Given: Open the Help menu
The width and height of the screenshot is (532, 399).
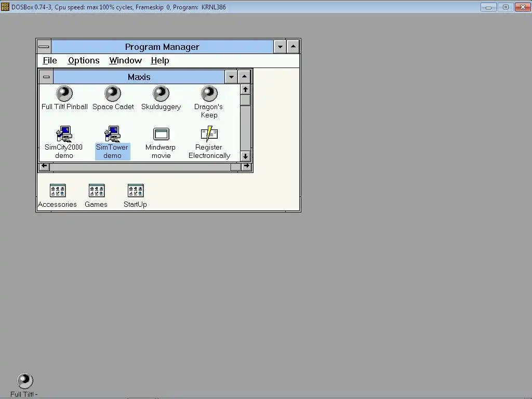Looking at the screenshot, I should 160,61.
